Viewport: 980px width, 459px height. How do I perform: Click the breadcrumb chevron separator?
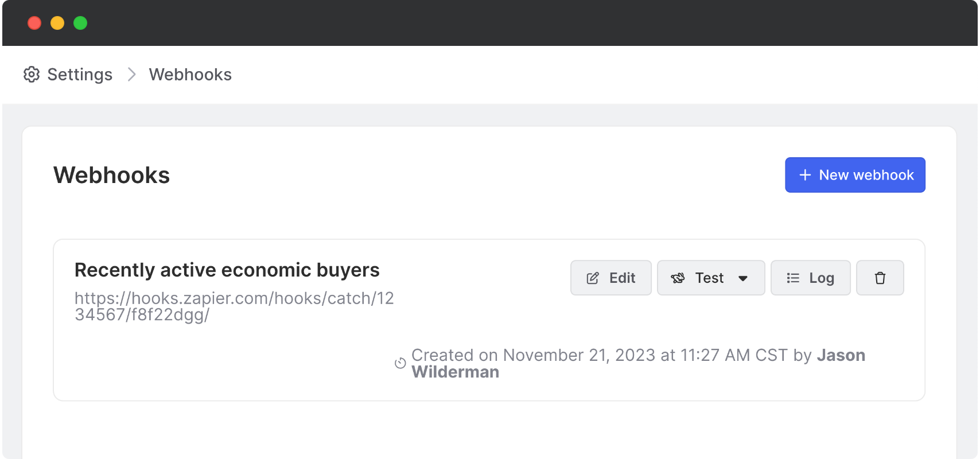point(131,75)
